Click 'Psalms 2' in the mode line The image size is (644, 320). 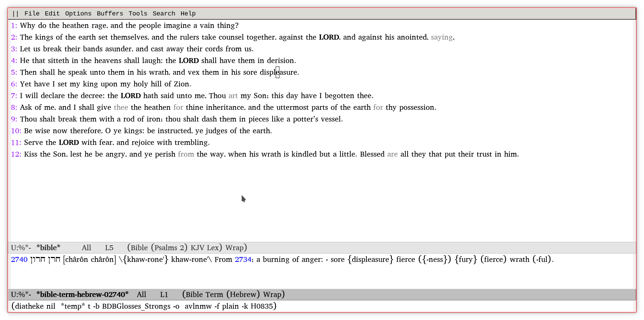tap(170, 248)
